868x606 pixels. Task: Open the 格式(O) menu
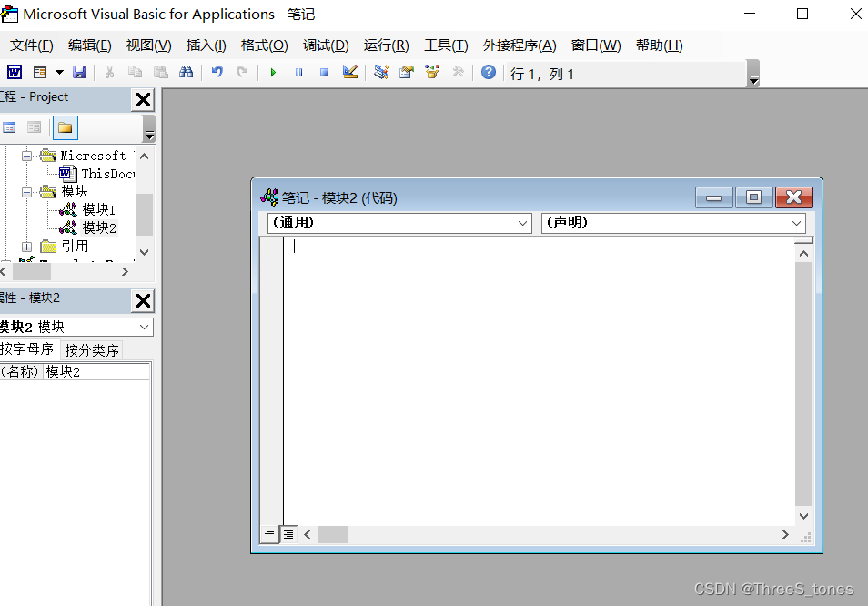(265, 45)
